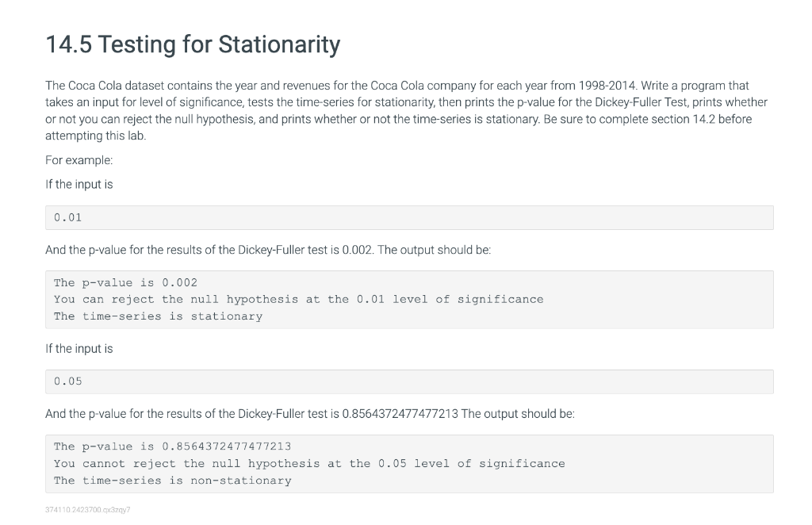Click the sentence mentioning p-value 0.002 result
Screen dimensions: 812x525
click(268, 250)
